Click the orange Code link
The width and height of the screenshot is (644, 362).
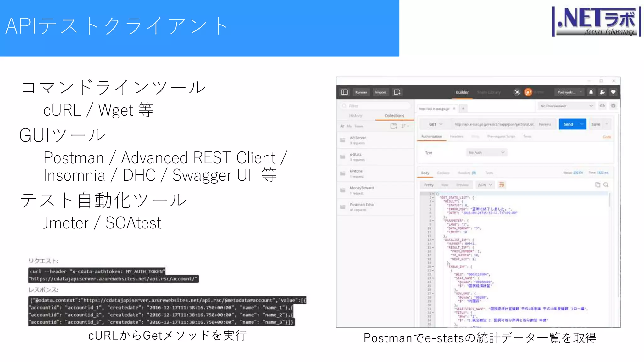[607, 137]
